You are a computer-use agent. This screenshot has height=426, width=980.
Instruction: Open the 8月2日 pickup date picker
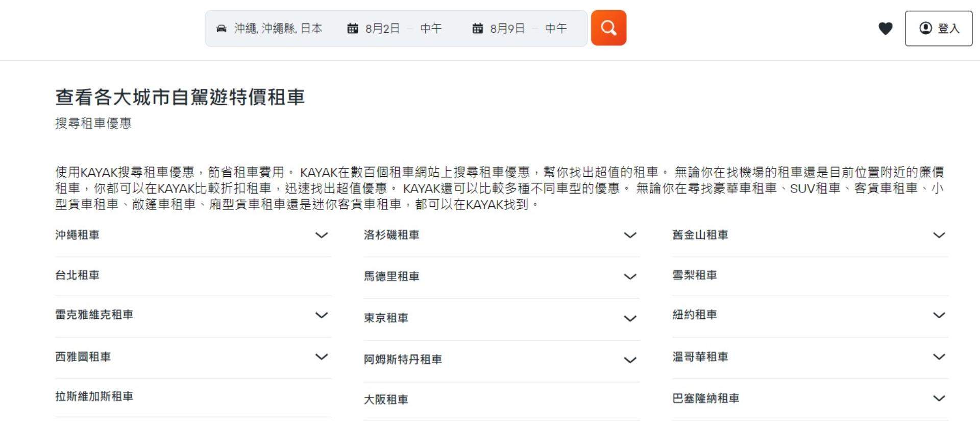pyautogui.click(x=382, y=29)
